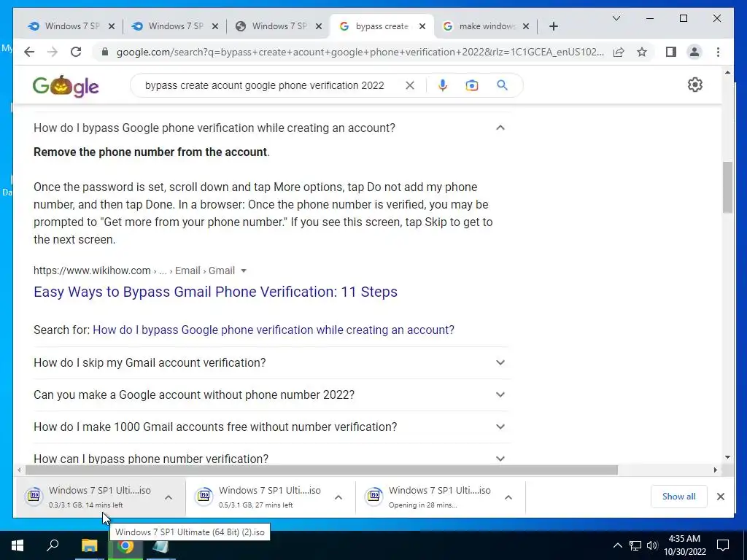Bookmark this page with the star
The height and width of the screenshot is (560, 747).
click(x=642, y=52)
